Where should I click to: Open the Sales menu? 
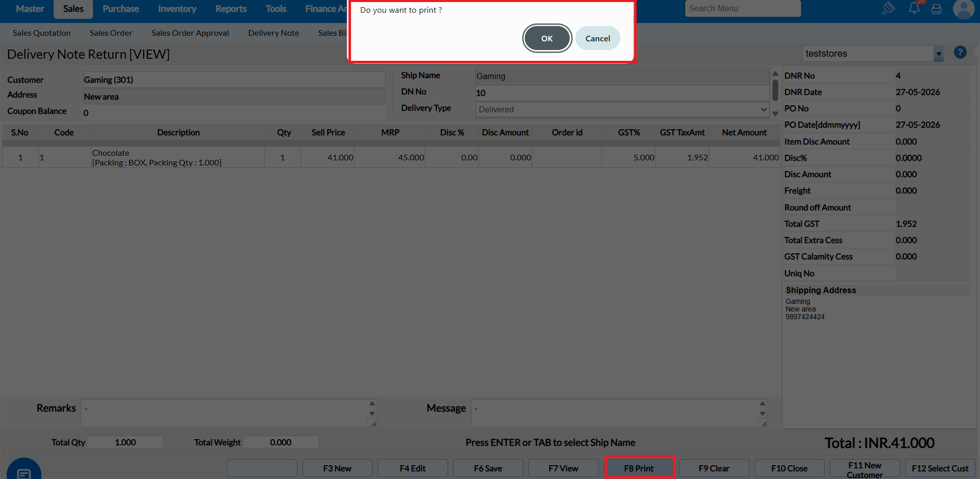pos(73,9)
